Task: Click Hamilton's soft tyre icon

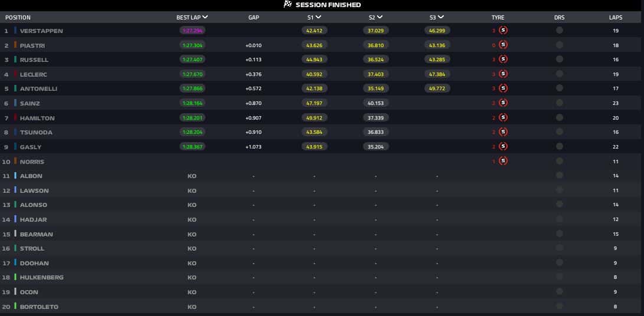Action: click(503, 117)
